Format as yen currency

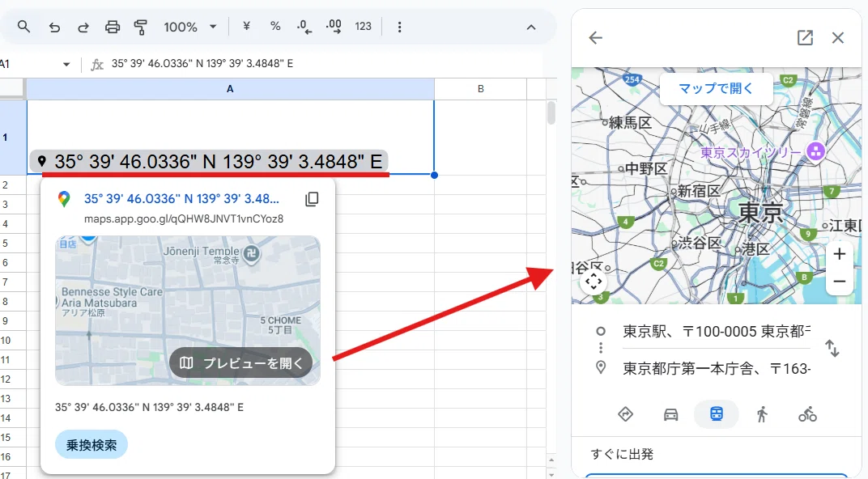(246, 26)
